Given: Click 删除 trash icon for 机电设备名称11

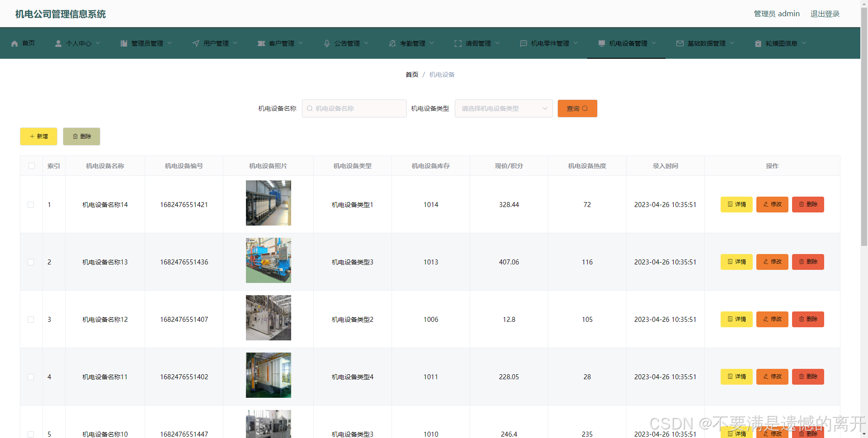Looking at the screenshot, I should 802,377.
